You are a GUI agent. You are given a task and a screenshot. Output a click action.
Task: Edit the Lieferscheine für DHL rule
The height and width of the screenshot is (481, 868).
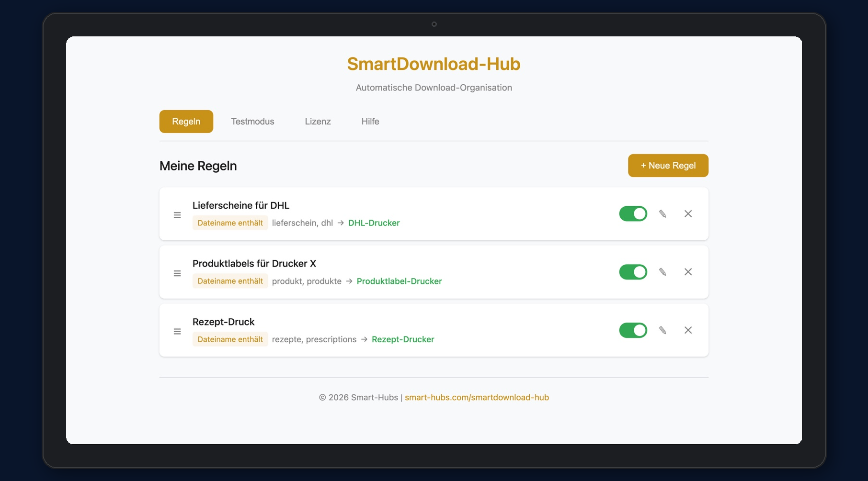pyautogui.click(x=663, y=214)
